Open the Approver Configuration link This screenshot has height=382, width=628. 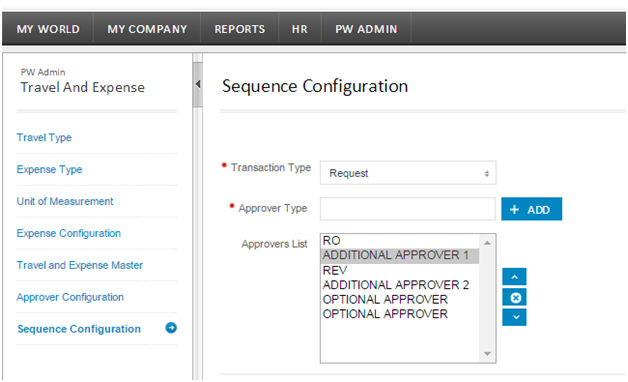click(x=70, y=297)
